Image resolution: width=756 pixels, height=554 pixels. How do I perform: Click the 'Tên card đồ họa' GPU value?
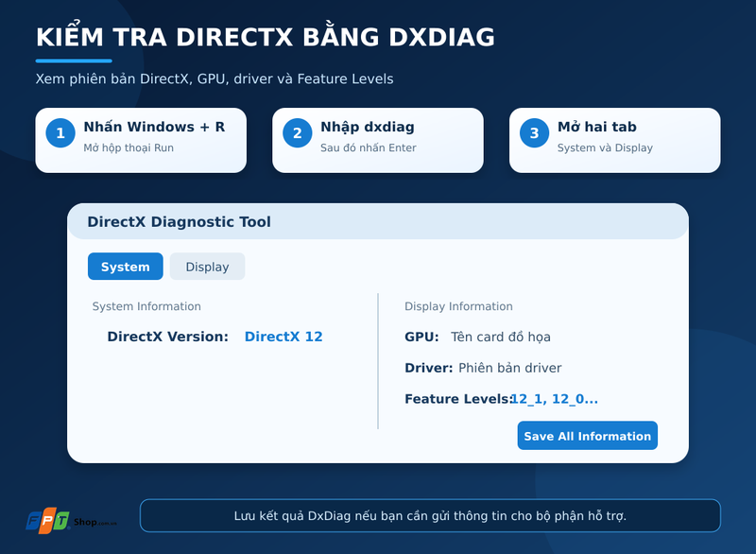[x=501, y=337]
